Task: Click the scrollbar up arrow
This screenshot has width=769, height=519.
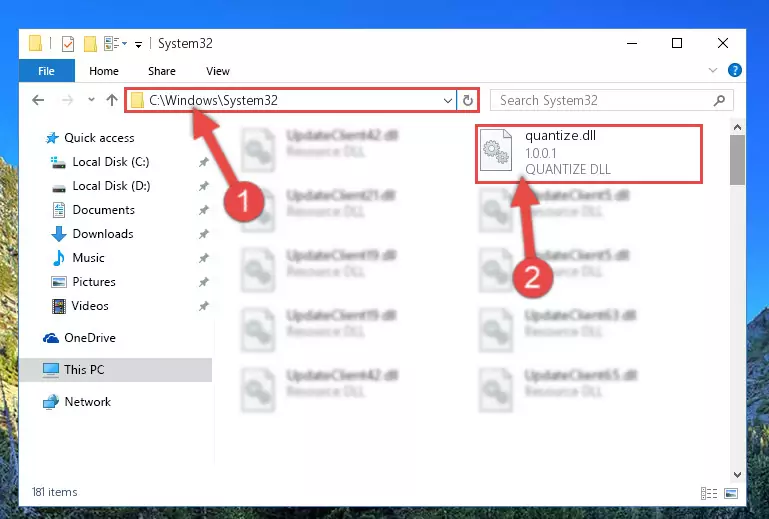Action: pos(737,128)
